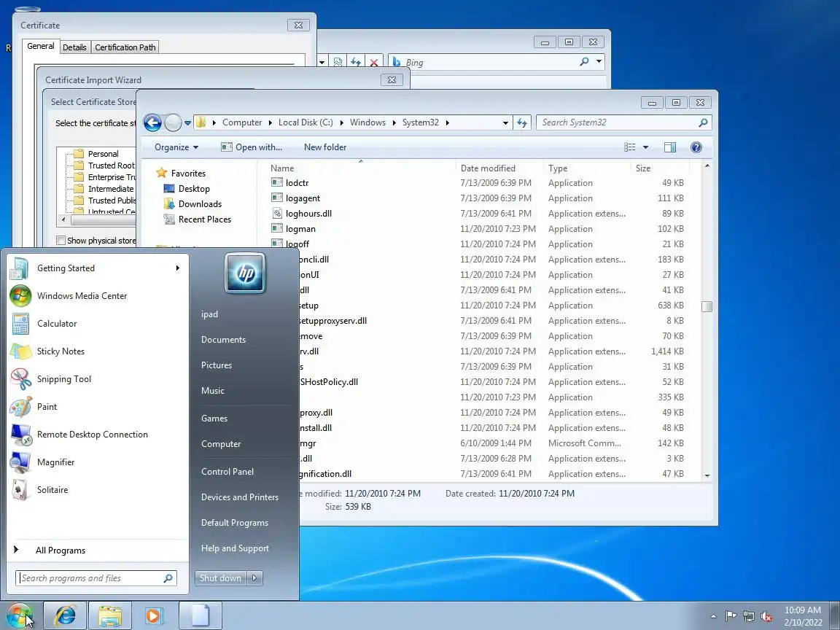Open Bing search provider dropdown
This screenshot has width=840, height=630.
pyautogui.click(x=599, y=61)
